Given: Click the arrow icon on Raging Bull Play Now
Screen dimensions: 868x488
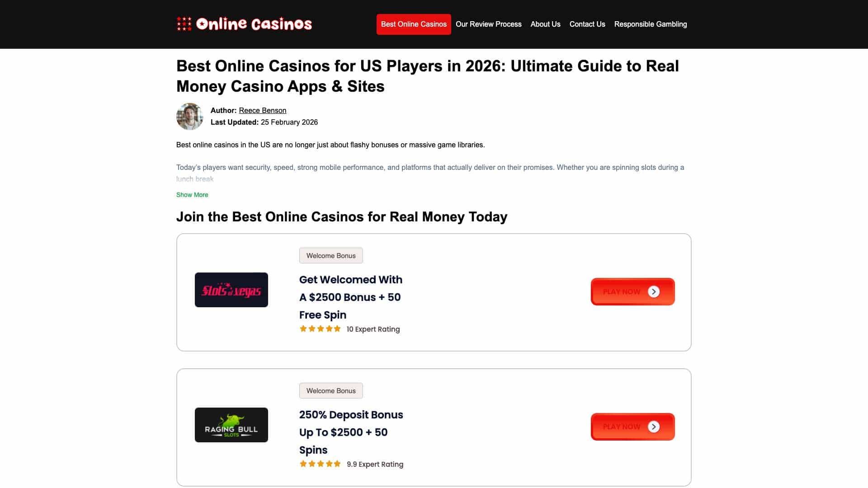Looking at the screenshot, I should pyautogui.click(x=653, y=427).
